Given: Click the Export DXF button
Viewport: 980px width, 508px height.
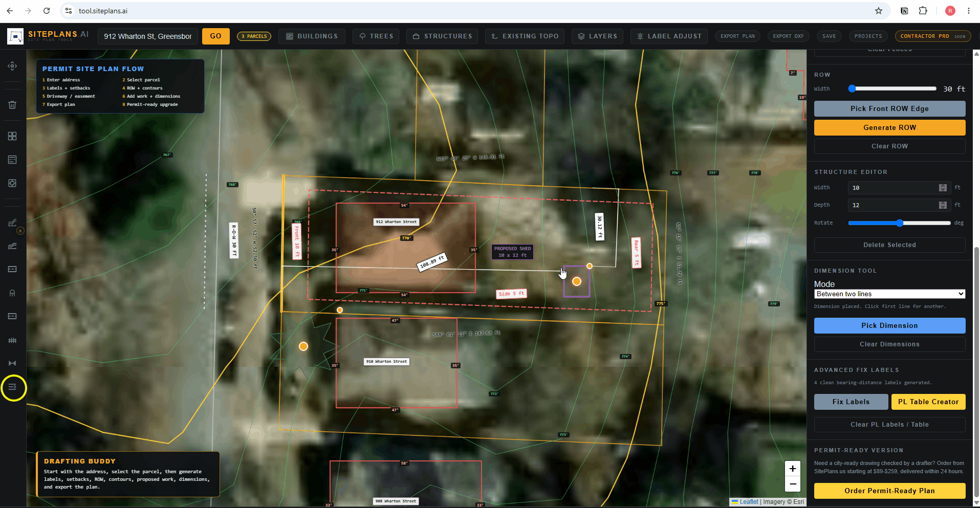Looking at the screenshot, I should click(x=788, y=36).
